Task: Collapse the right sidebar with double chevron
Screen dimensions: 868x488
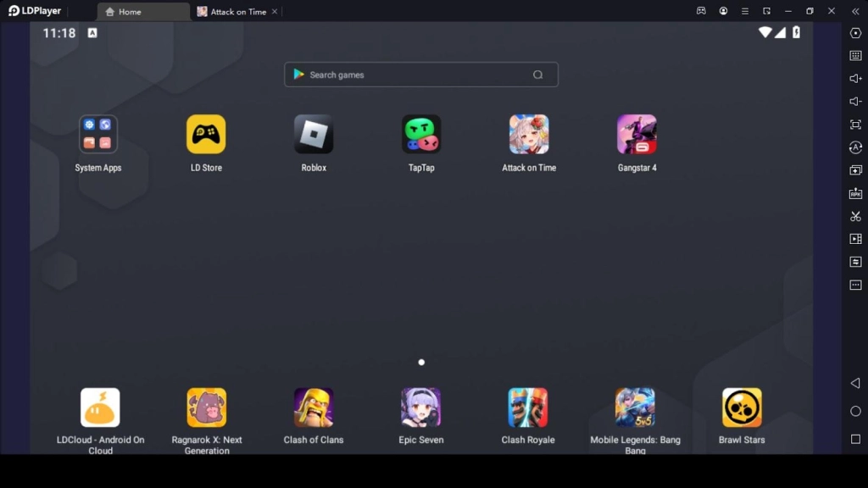Action: tap(855, 11)
